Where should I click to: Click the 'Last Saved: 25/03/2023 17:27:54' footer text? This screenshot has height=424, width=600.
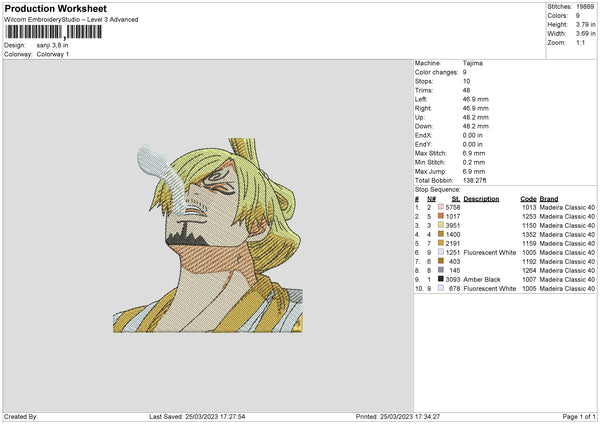(x=197, y=416)
